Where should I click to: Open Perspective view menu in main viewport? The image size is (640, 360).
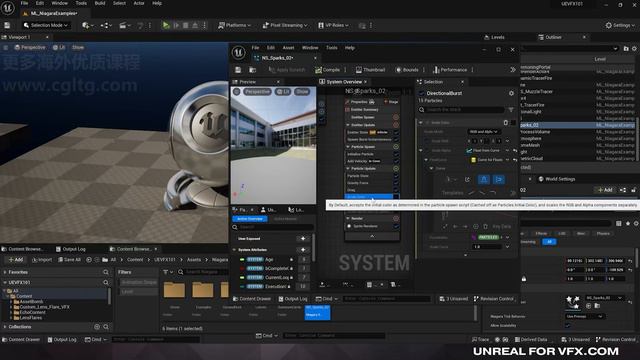(x=30, y=47)
